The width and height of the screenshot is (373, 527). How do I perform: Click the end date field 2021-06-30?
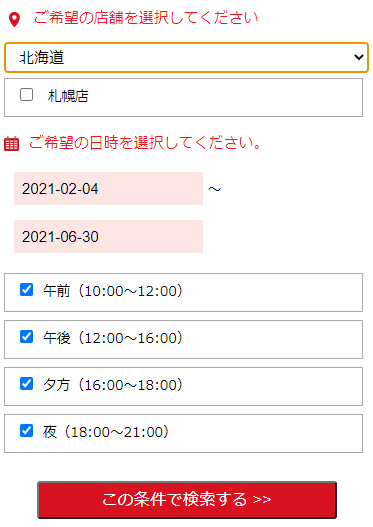108,237
